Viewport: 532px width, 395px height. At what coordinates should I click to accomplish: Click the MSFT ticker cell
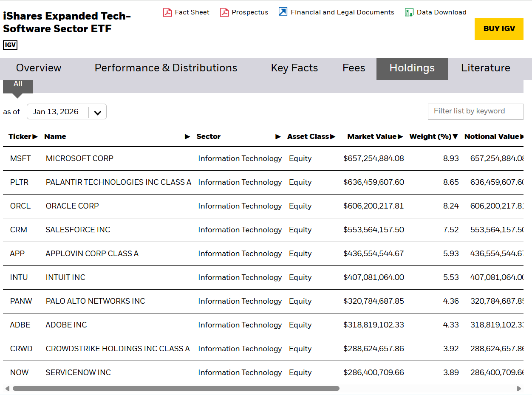(20, 158)
